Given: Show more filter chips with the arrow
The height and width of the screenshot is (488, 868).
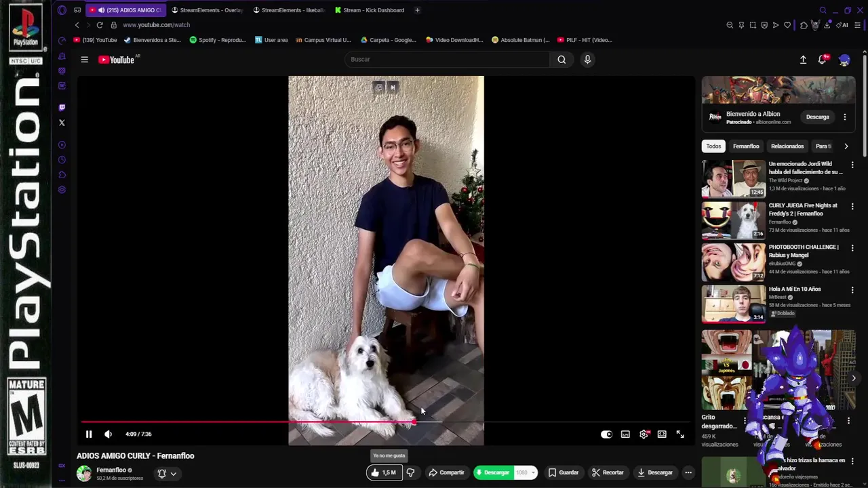Looking at the screenshot, I should 846,146.
